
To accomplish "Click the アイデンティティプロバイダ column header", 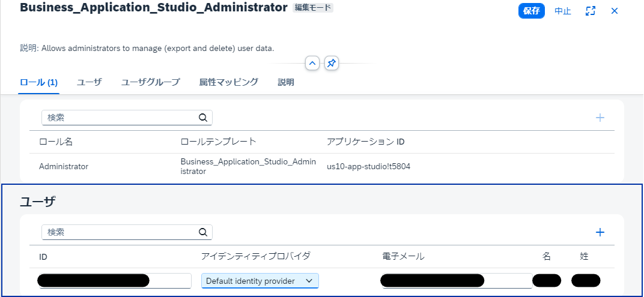I will [x=256, y=257].
